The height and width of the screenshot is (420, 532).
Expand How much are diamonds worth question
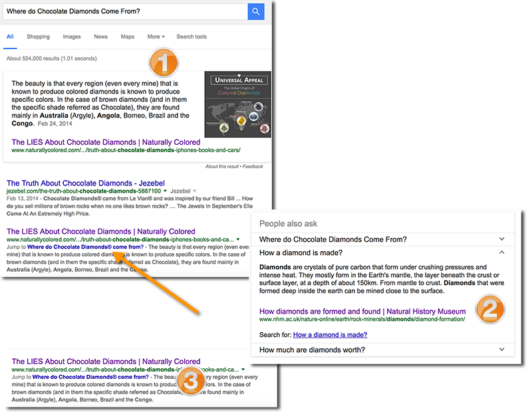pyautogui.click(x=382, y=350)
